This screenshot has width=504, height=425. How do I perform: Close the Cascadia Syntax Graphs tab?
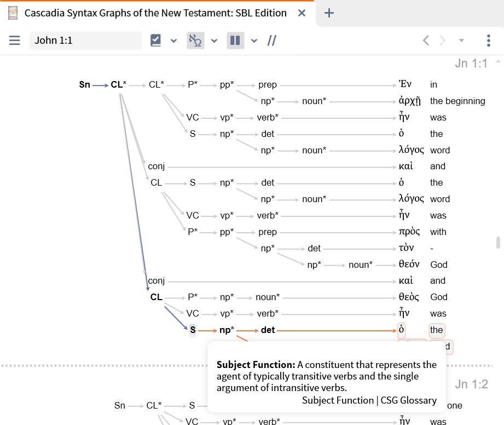click(x=302, y=13)
